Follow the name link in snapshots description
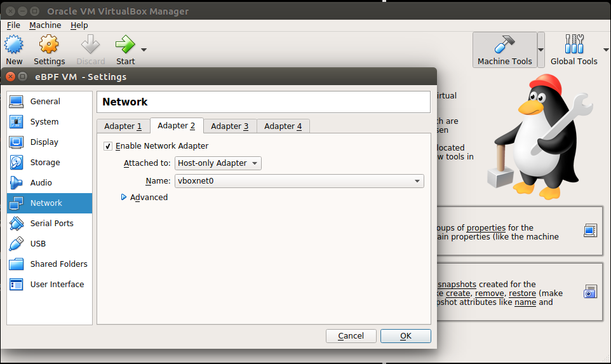The height and width of the screenshot is (364, 611). click(x=525, y=302)
